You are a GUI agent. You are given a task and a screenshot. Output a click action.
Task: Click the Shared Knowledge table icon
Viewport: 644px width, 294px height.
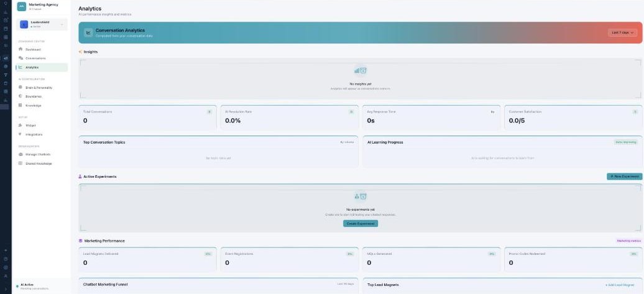(x=21, y=163)
